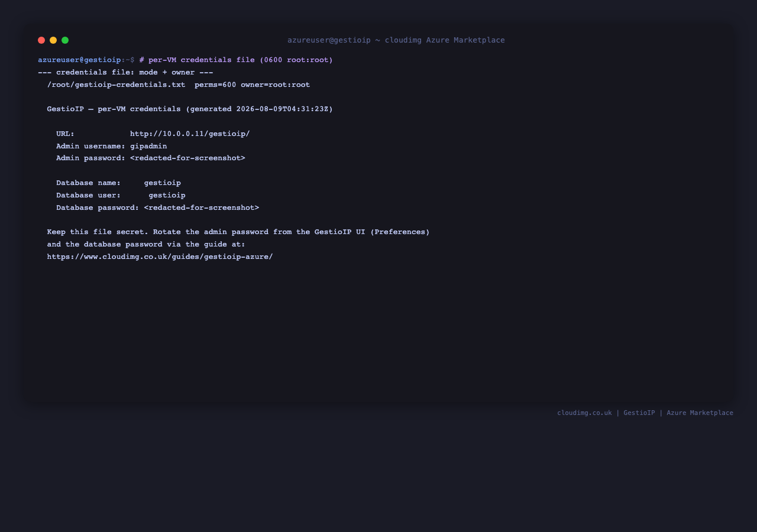Click the file path /root/gestioip-credentials.txt

[x=116, y=85]
